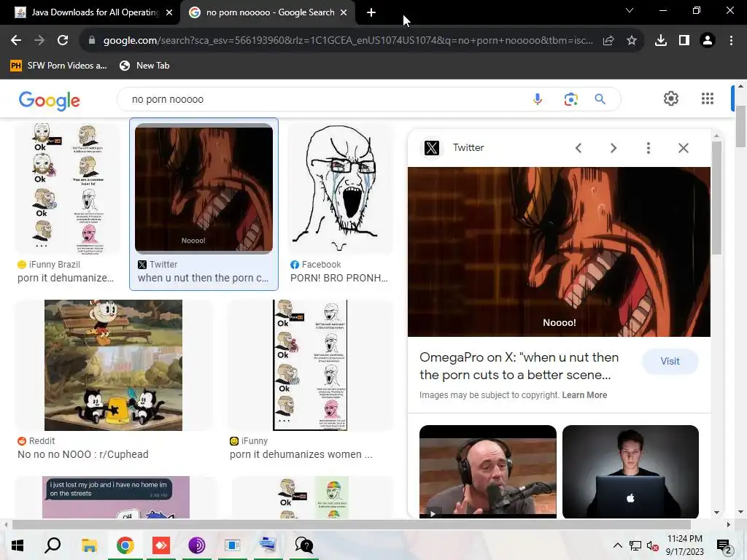This screenshot has width=747, height=560.
Task: Switch to Chrome in the taskbar
Action: (125, 545)
